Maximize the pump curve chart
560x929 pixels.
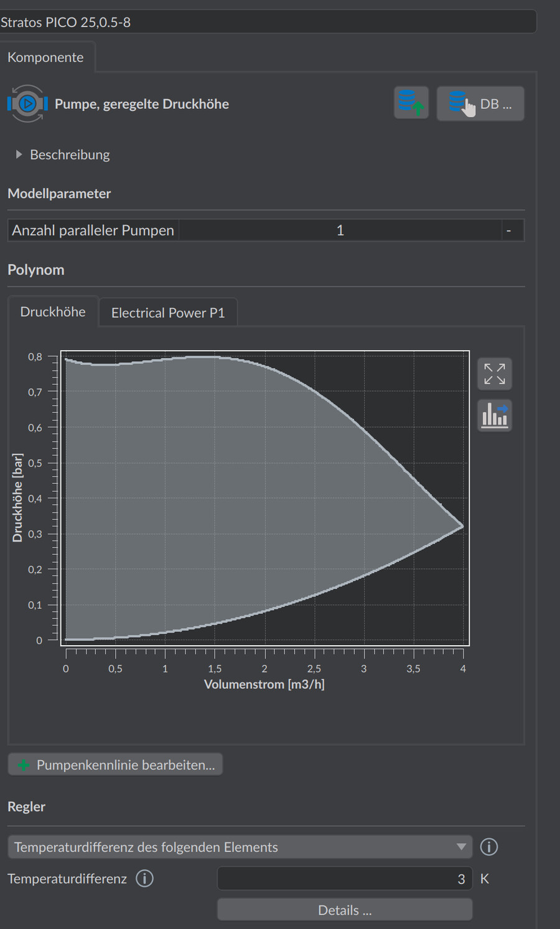tap(495, 374)
